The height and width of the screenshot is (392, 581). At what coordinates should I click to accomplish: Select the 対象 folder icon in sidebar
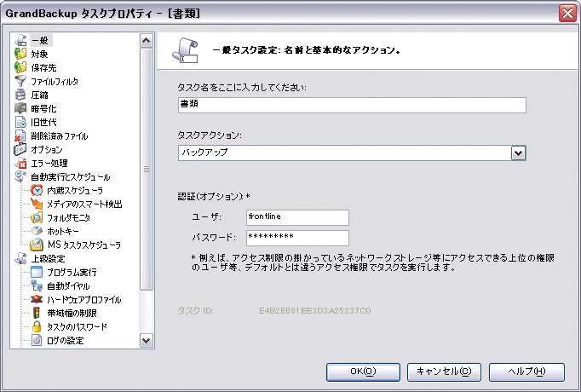(x=20, y=54)
